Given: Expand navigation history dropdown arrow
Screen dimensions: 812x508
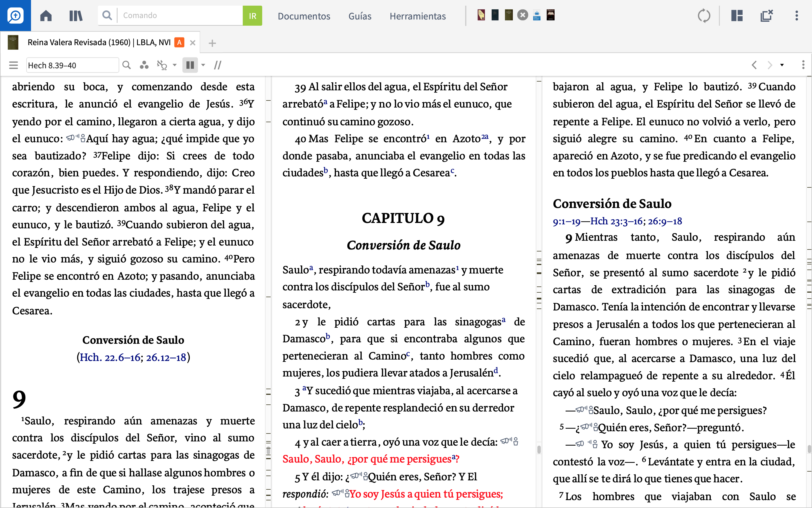Looking at the screenshot, I should tap(782, 65).
